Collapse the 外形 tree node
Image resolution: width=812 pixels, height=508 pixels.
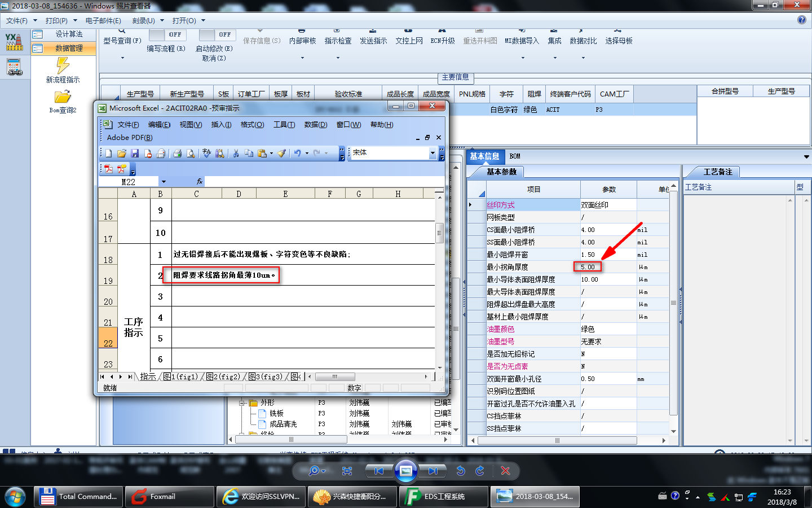coord(241,403)
